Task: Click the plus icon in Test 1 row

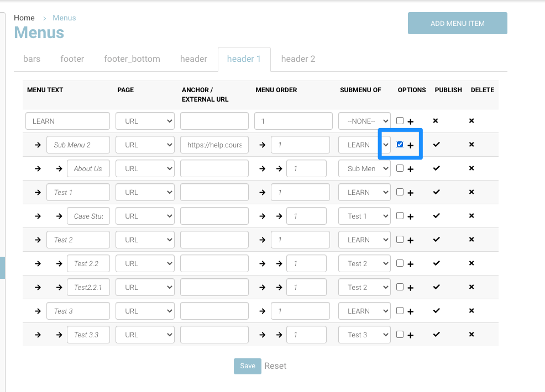Action: pos(411,193)
